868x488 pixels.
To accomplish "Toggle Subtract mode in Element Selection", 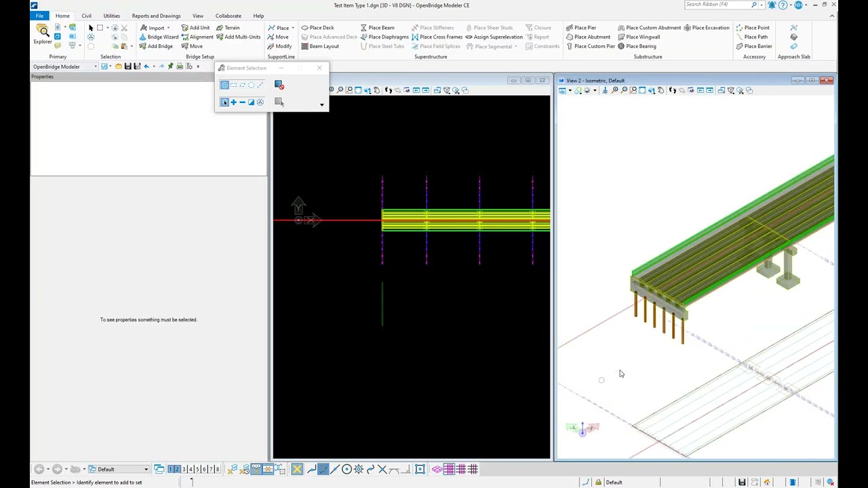I will pyautogui.click(x=242, y=102).
